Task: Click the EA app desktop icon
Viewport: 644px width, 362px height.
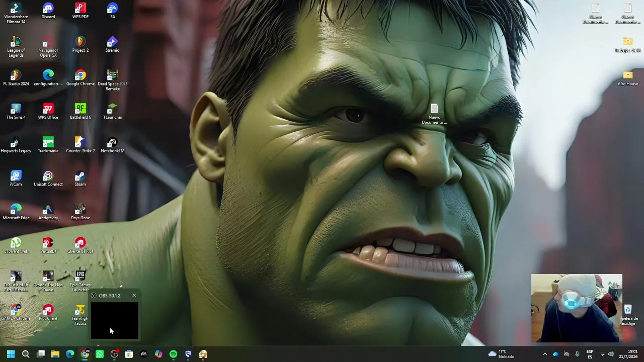Action: 113,11
